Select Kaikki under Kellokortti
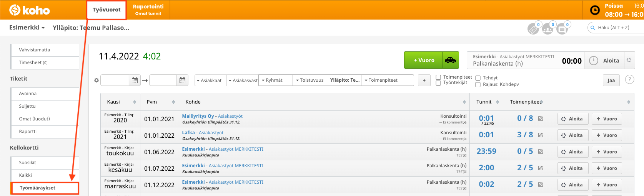This screenshot has height=196, width=644. pyautogui.click(x=45, y=175)
